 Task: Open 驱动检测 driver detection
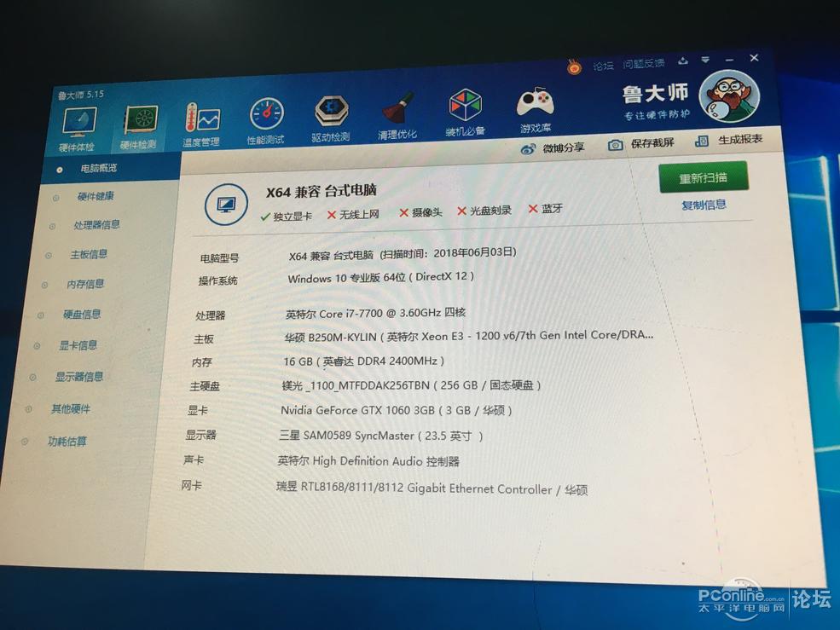331,118
